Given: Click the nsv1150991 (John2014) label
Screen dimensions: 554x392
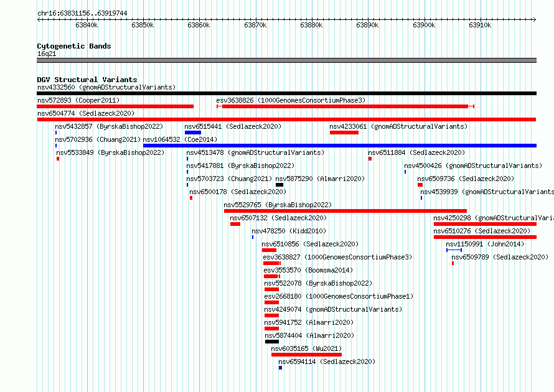Looking at the screenshot, I should tap(485, 244).
